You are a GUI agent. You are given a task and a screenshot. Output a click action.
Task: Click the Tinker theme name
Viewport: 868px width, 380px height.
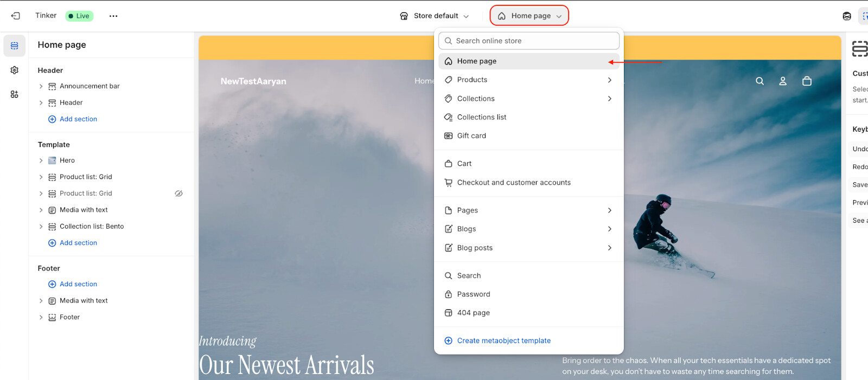coord(46,16)
